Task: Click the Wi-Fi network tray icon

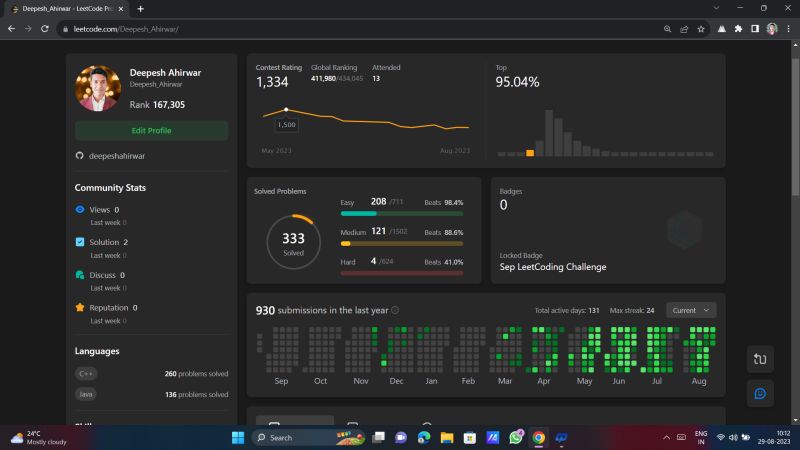Action: coord(720,437)
